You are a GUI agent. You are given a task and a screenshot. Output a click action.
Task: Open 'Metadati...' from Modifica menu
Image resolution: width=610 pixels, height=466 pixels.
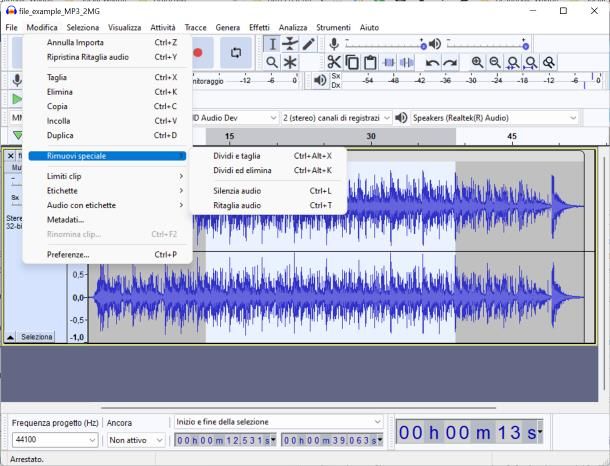107,220
